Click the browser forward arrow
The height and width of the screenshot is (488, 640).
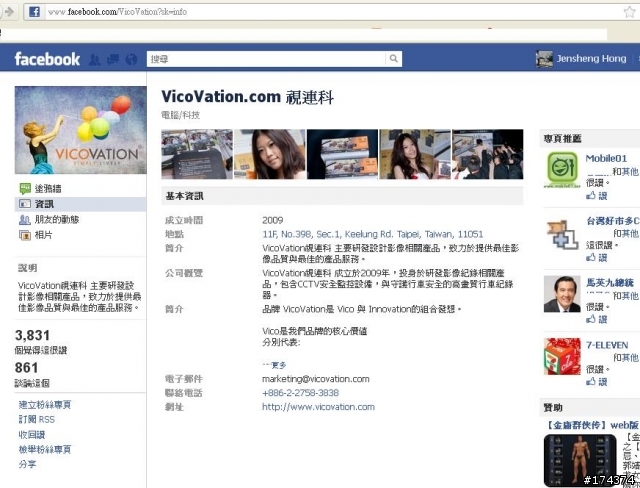click(9, 12)
